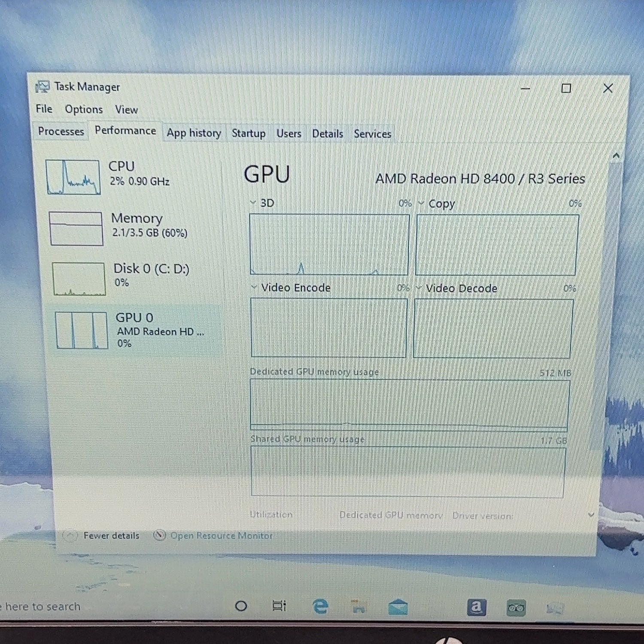Open the Services tab
Screen dimensions: 644x644
coord(372,134)
